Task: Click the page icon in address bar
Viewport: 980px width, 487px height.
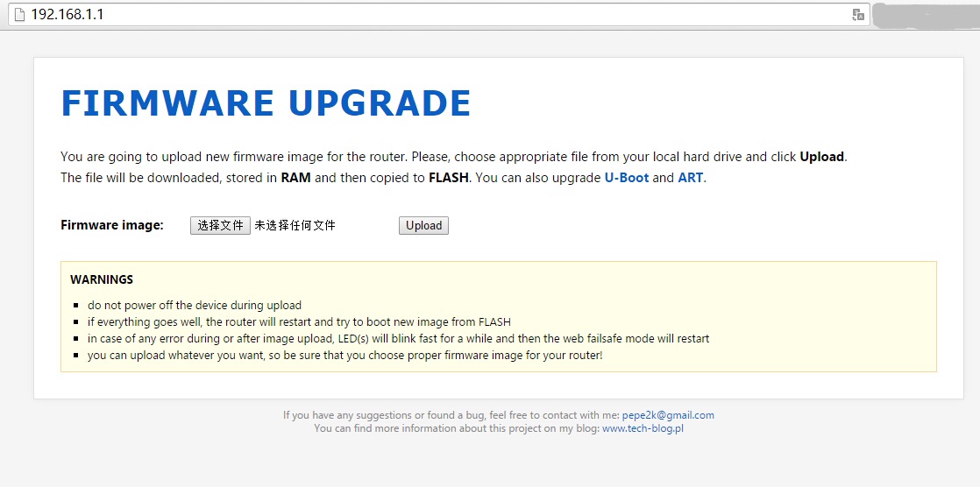Action: 19,14
